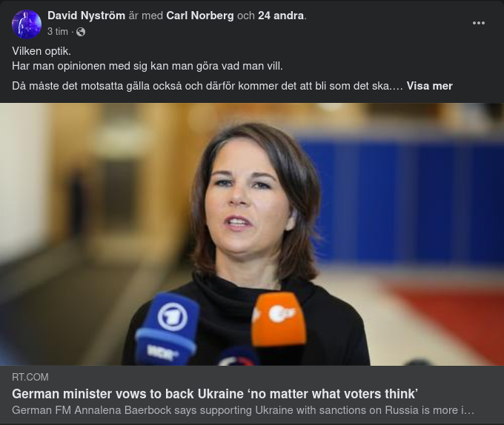Click the är med text in the post header

(145, 16)
